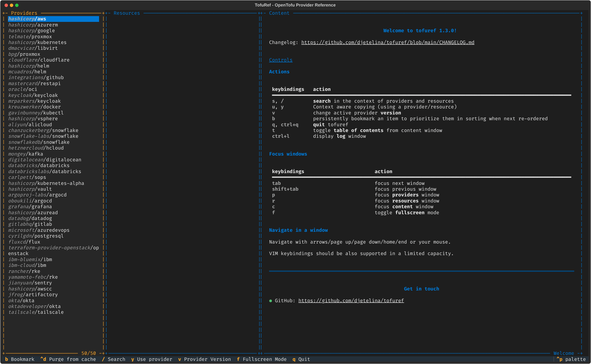Select the tailscale/tailscale provider

click(36, 312)
